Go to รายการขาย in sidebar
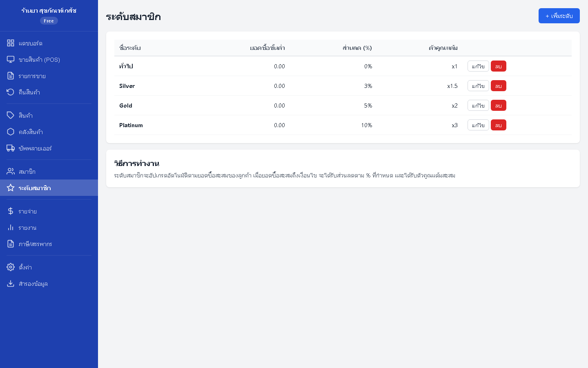The height and width of the screenshot is (368, 588). (x=32, y=76)
